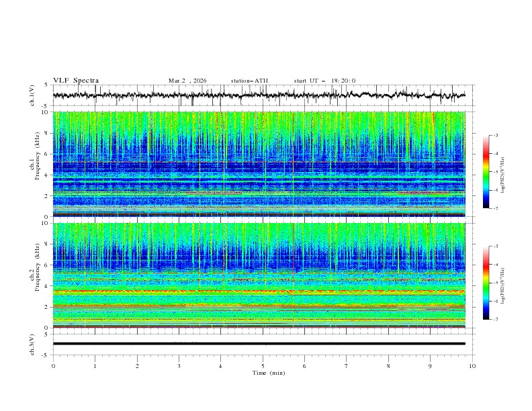The image size is (532, 411).
Task: Click the ch.1 color bar log(PSD) label
Action: 503,175
